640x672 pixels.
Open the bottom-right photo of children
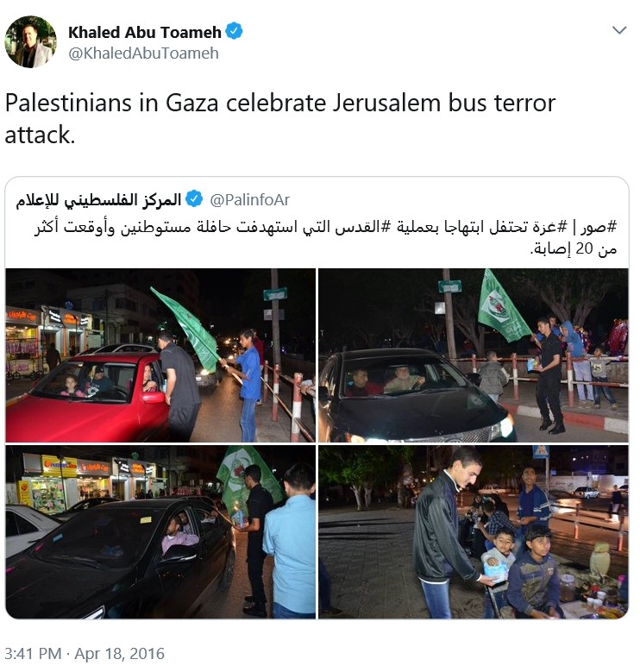click(x=474, y=532)
